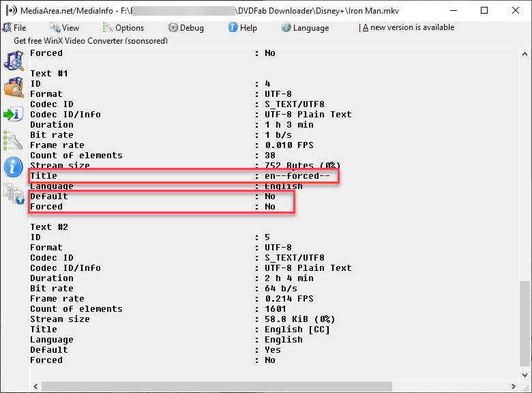This screenshot has height=393, width=532.
Task: Click the 'Language' label under Text #2
Action: (52, 339)
